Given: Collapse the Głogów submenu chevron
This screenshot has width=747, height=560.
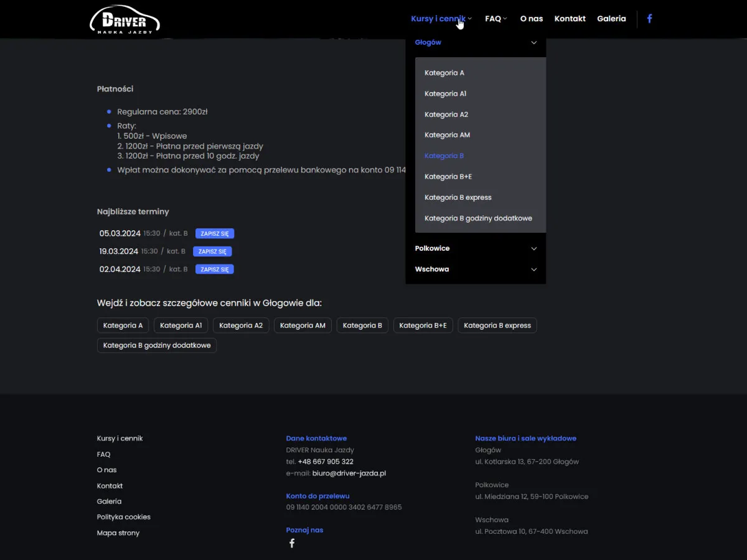Looking at the screenshot, I should pyautogui.click(x=533, y=43).
